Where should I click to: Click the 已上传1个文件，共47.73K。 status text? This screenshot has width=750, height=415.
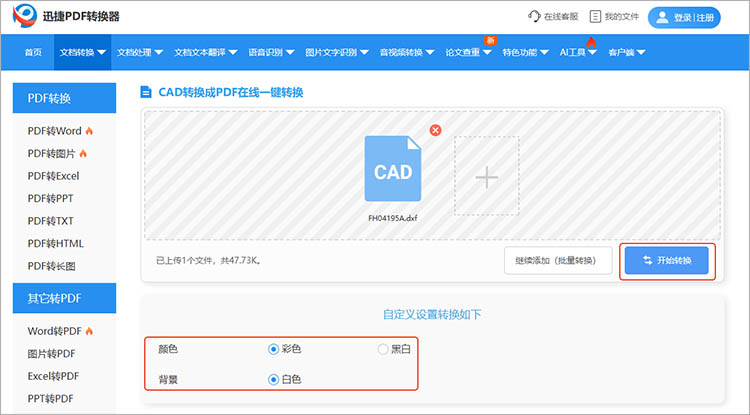[209, 261]
